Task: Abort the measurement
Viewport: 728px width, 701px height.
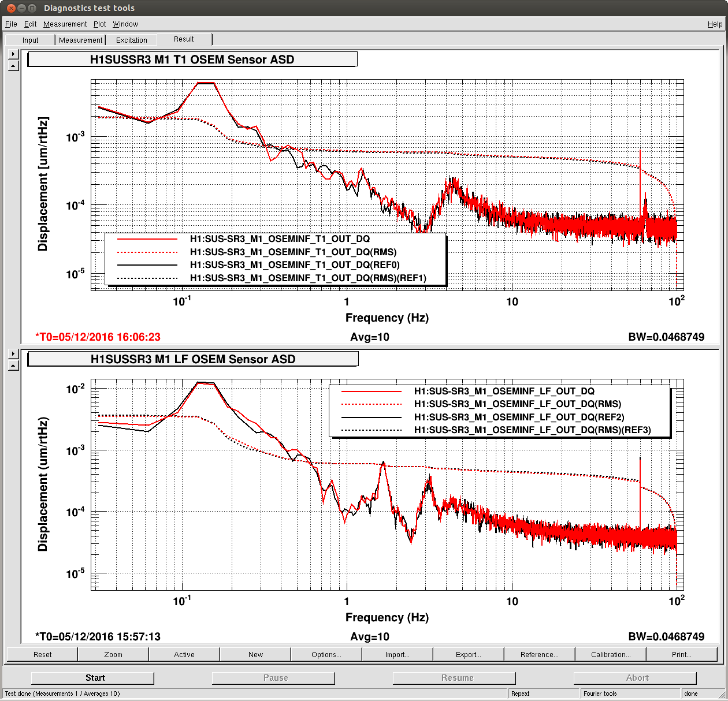Action: 635,678
